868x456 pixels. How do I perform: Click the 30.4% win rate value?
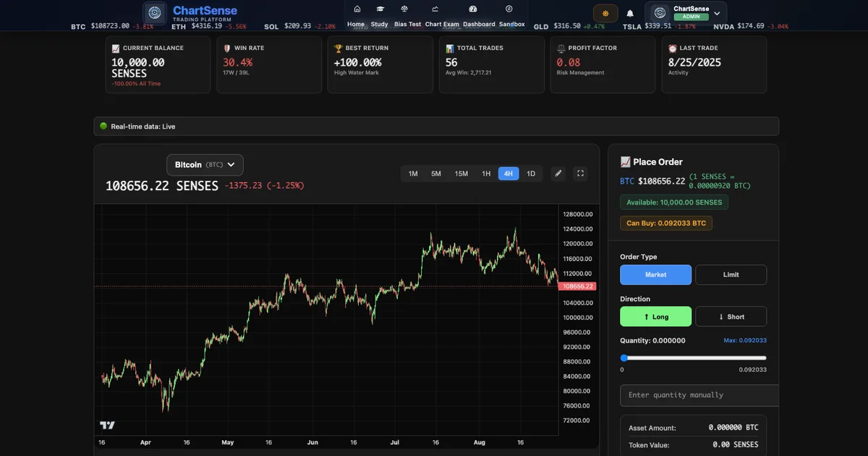click(237, 63)
